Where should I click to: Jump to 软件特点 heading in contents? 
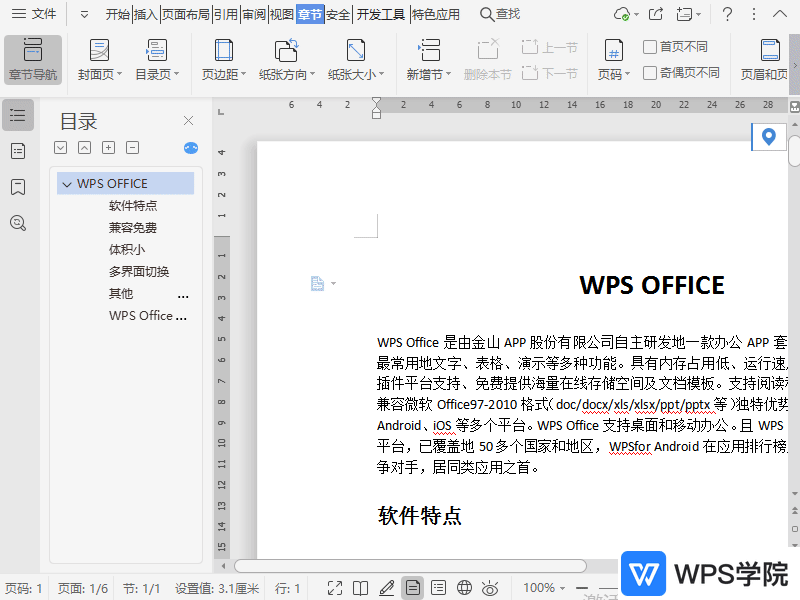tap(133, 205)
